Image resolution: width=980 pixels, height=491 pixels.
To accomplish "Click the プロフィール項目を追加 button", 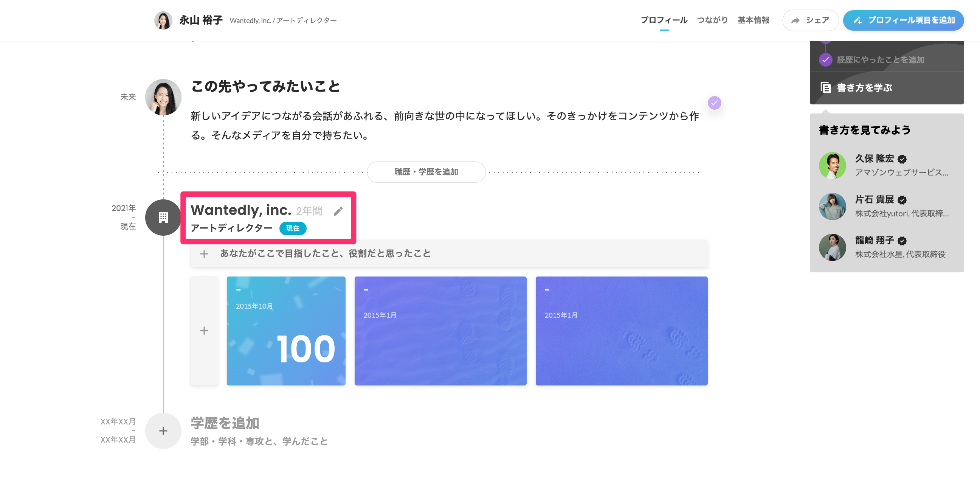I will pyautogui.click(x=903, y=20).
